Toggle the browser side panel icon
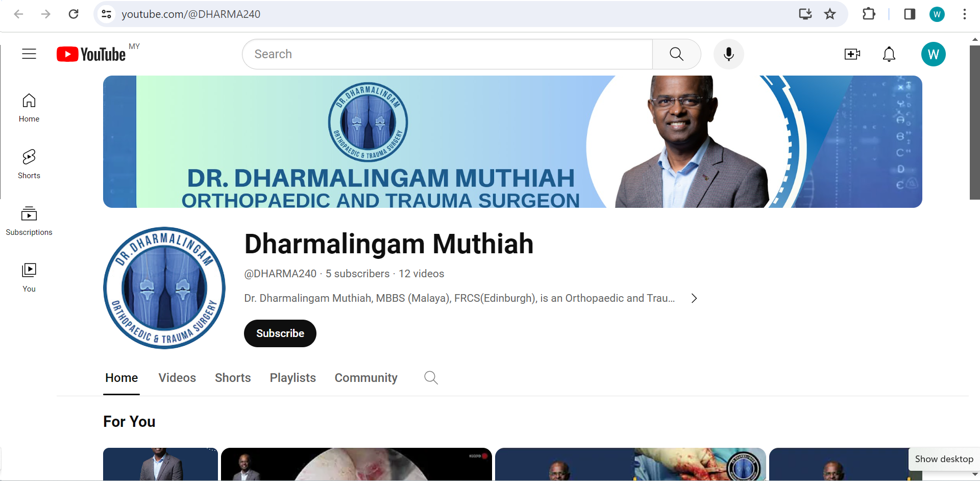 (x=910, y=14)
